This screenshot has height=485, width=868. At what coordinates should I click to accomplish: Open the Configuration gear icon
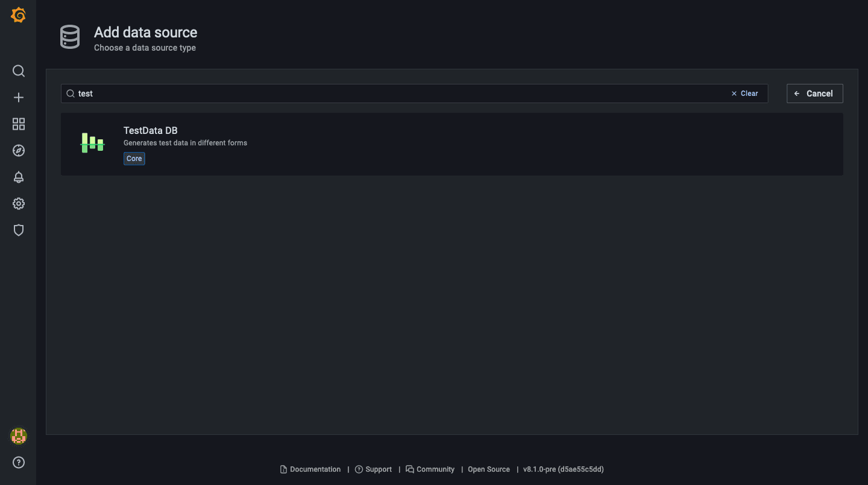(19, 204)
